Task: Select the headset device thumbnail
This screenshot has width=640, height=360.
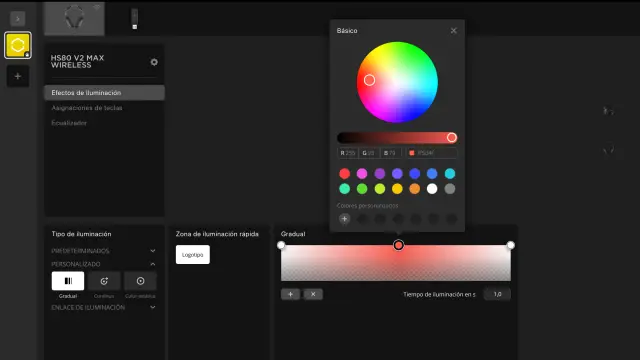Action: 74,18
